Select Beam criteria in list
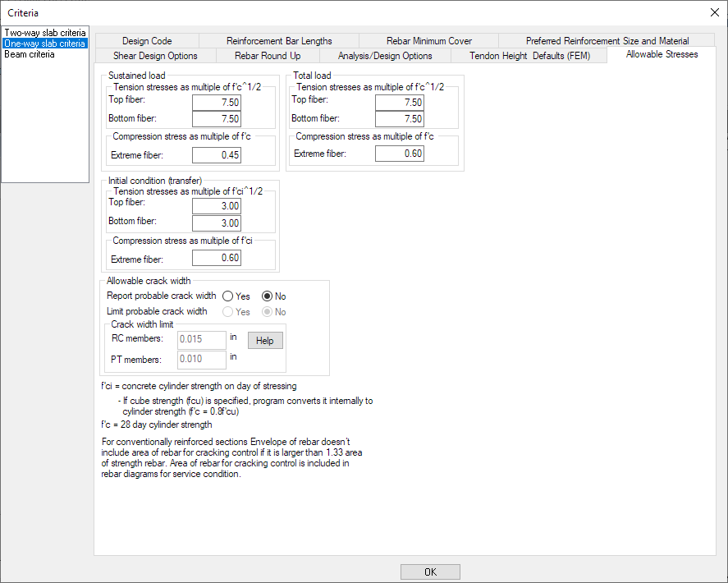The height and width of the screenshot is (583, 728). (30, 54)
